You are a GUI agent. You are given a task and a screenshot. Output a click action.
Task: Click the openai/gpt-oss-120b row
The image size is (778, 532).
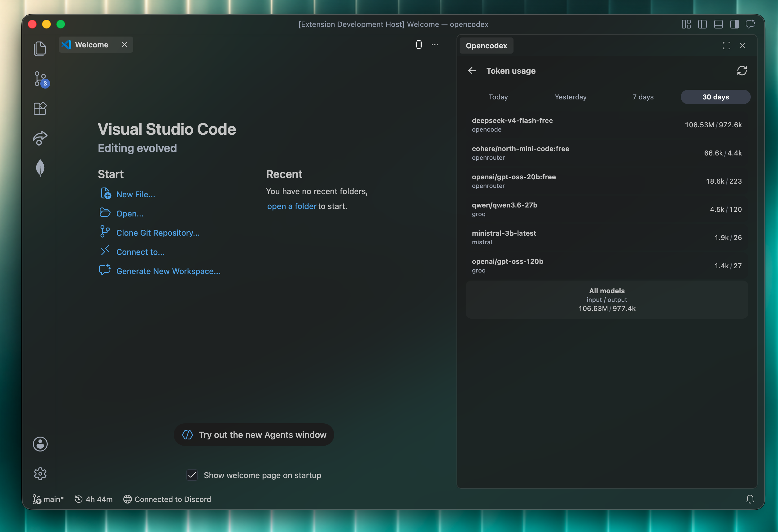click(x=607, y=265)
